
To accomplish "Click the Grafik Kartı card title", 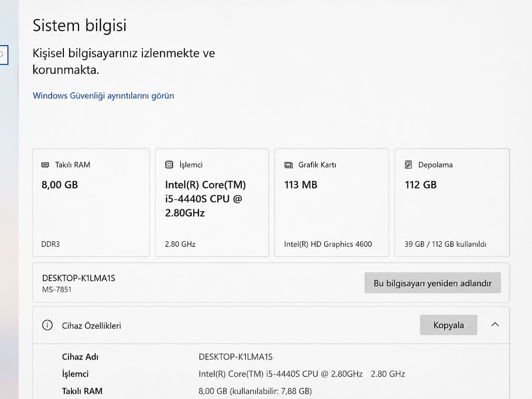I will click(317, 165).
